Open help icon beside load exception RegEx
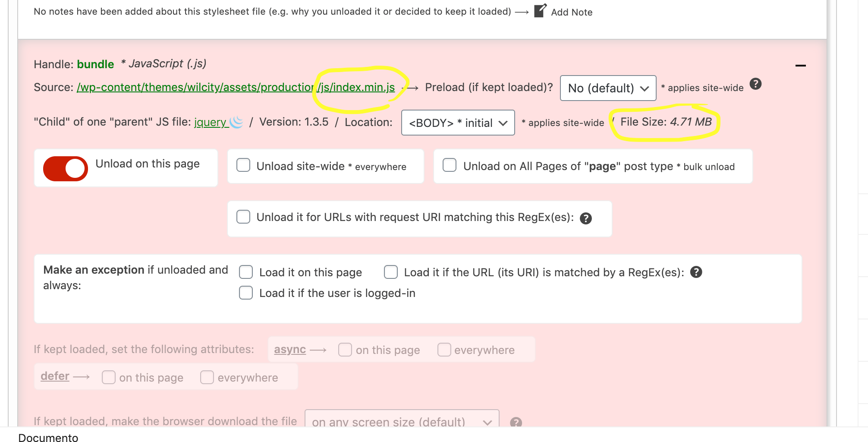This screenshot has height=442, width=868. [696, 272]
